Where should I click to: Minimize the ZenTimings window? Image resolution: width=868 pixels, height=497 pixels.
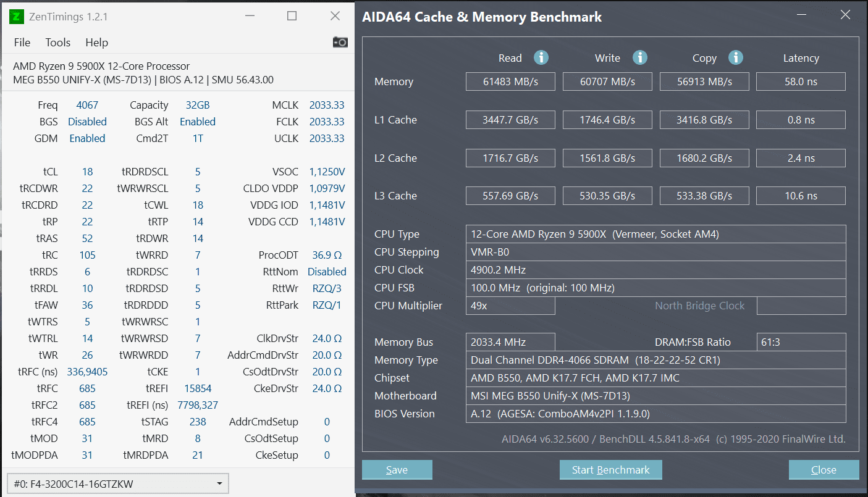coord(249,17)
